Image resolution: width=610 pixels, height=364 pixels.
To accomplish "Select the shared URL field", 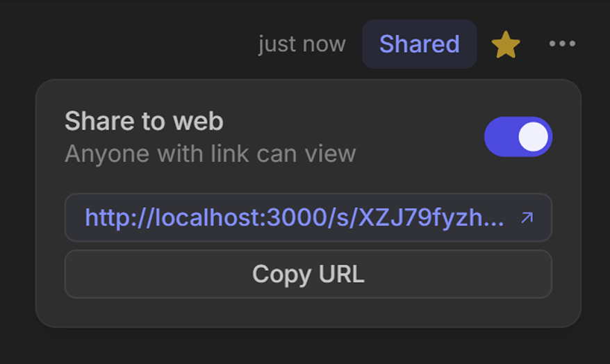I will (x=295, y=218).
